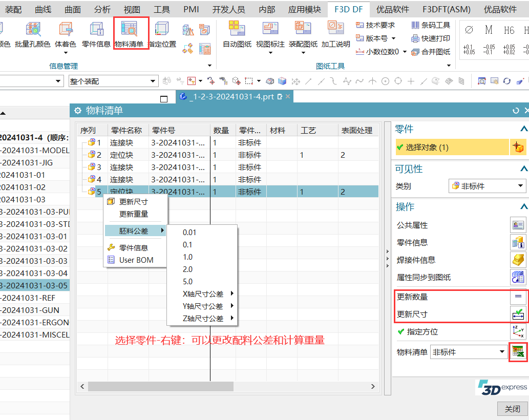Image resolution: width=529 pixels, height=420 pixels.
Task: Open the 技术要求 tool
Action: tap(375, 25)
